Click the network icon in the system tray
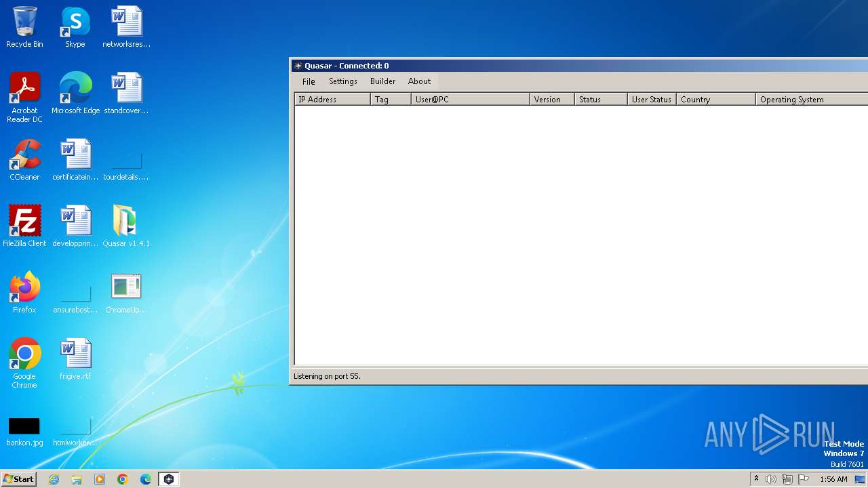This screenshot has height=488, width=868. pos(787,479)
